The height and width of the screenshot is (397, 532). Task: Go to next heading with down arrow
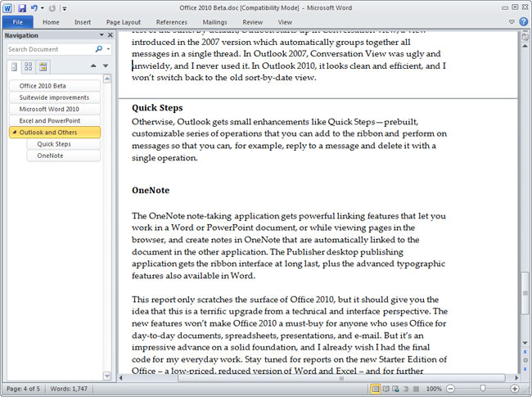tap(106, 65)
